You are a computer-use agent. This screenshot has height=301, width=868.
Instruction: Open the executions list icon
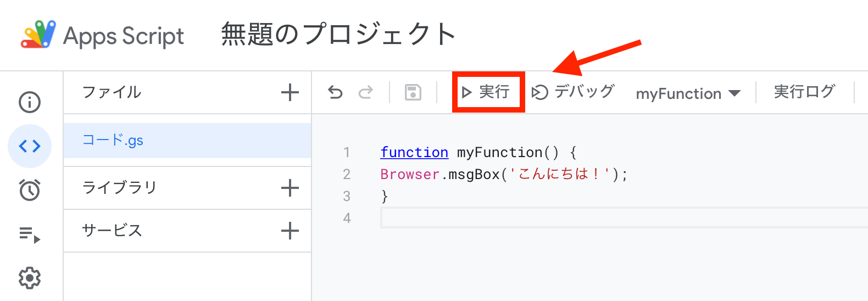pyautogui.click(x=30, y=235)
